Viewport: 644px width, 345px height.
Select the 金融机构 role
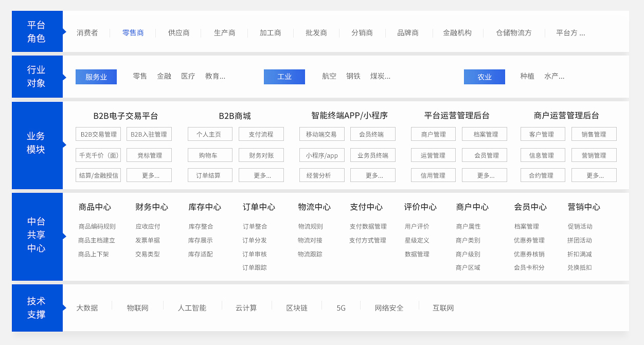(x=457, y=33)
